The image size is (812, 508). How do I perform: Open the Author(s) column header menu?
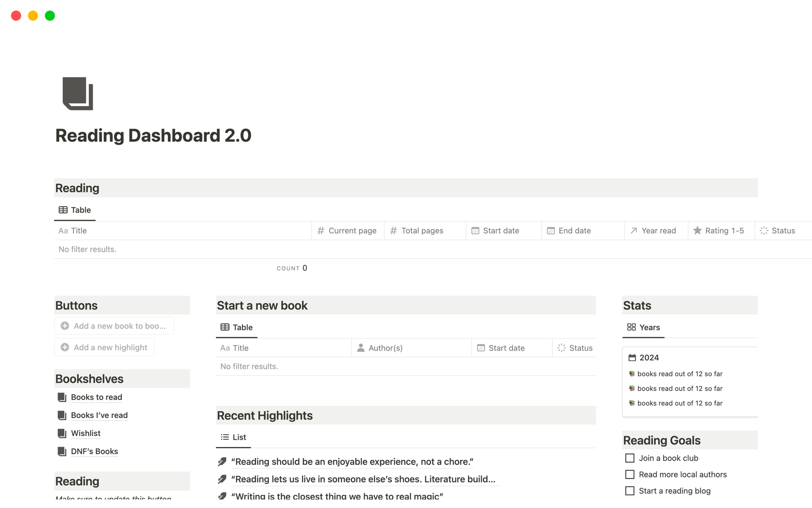[385, 348]
